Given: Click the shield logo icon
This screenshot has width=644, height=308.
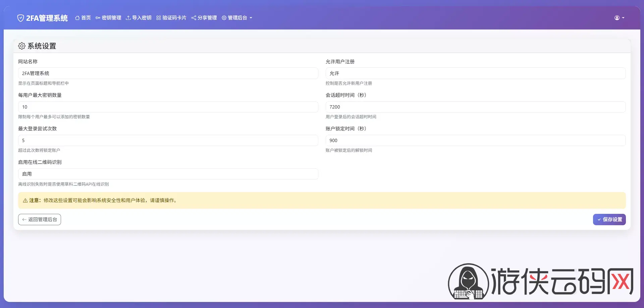Looking at the screenshot, I should pos(20,18).
